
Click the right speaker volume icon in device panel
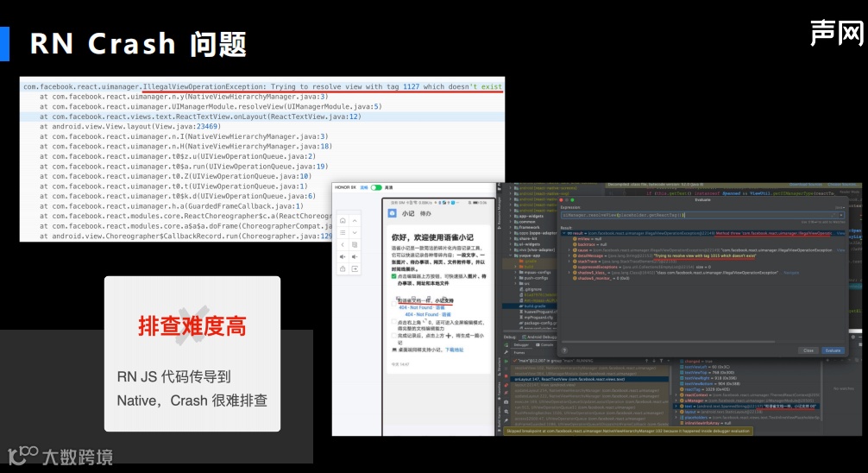(355, 256)
